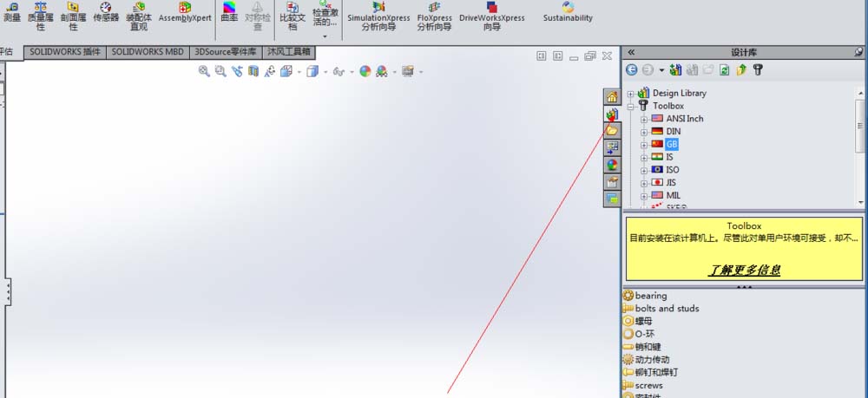Click the blue Back arrow in 设计库
The width and height of the screenshot is (868, 398).
(632, 70)
